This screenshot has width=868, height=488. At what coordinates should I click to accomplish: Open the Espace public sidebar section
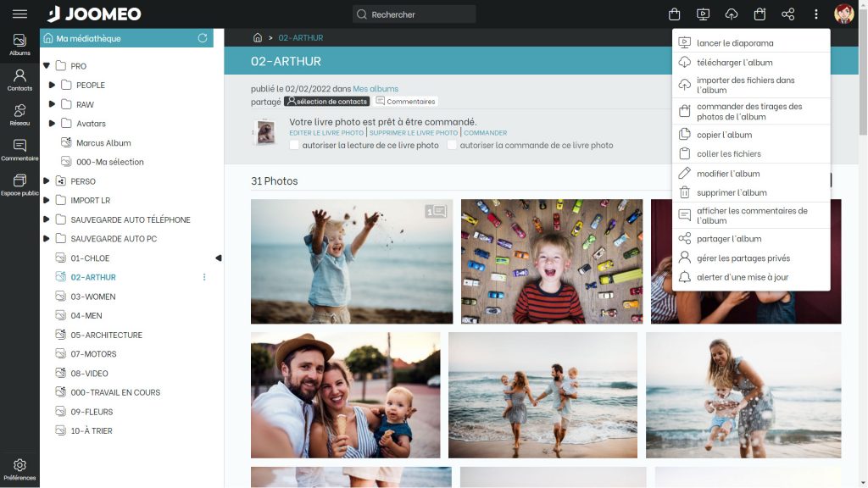click(x=19, y=185)
